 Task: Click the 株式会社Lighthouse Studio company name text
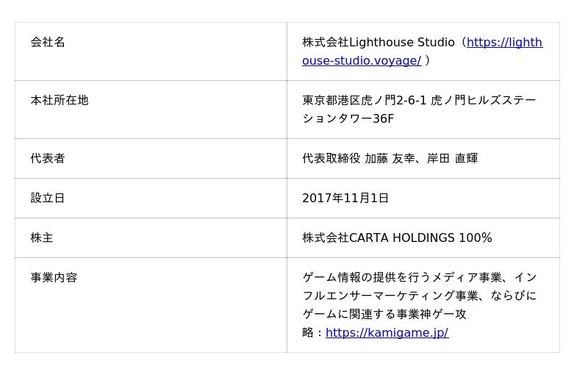(x=378, y=43)
